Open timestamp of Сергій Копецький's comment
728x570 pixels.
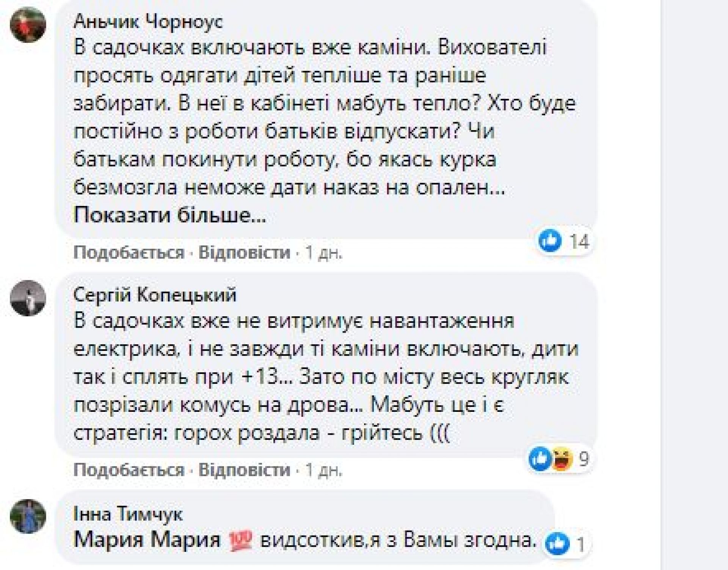click(324, 471)
